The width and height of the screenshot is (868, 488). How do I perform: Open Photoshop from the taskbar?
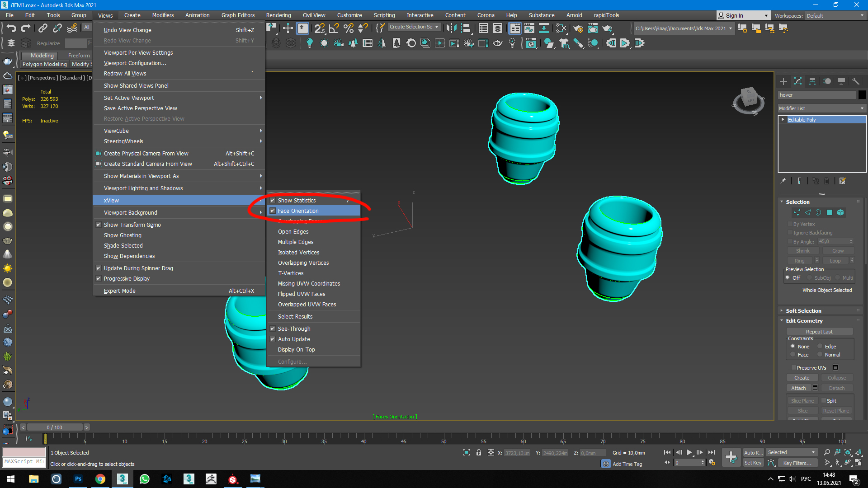[x=78, y=479]
